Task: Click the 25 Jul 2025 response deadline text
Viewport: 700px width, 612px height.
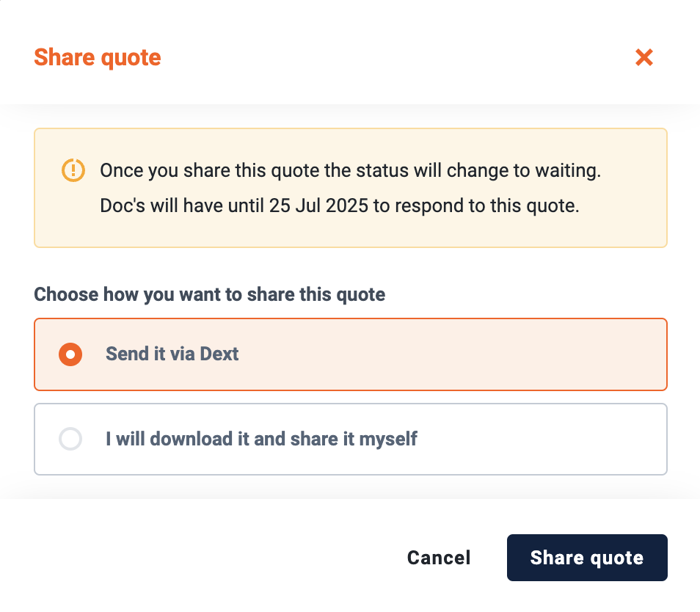Action: 318,205
